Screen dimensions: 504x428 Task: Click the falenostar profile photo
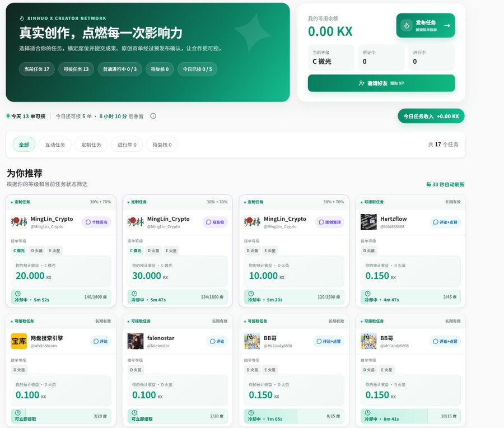136,341
